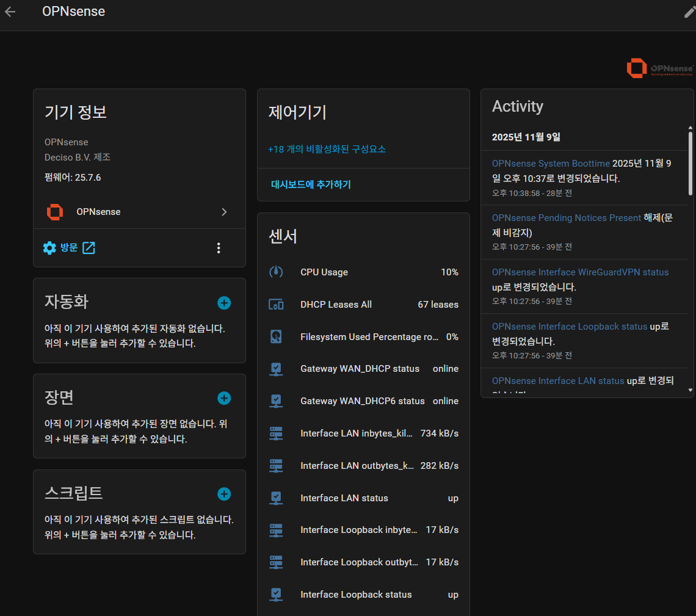Select the 펌웨어: 25.7.6 firmware text
This screenshot has height=616, width=696.
click(73, 178)
